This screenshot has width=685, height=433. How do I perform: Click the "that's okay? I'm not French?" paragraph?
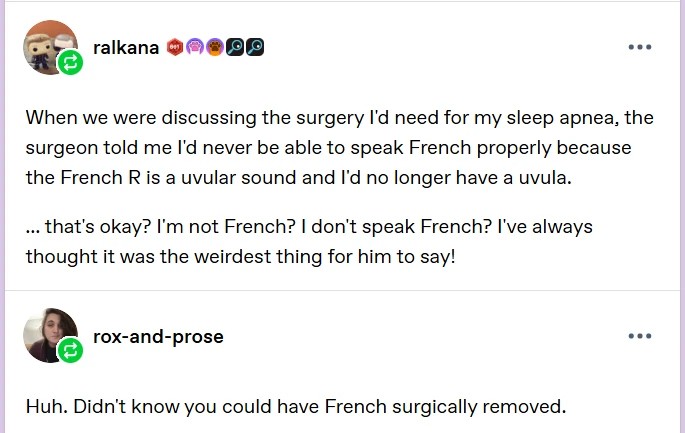[310, 241]
